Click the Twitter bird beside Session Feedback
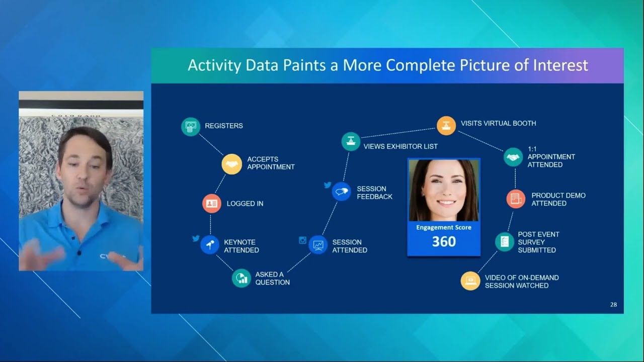644x362 pixels. point(328,185)
